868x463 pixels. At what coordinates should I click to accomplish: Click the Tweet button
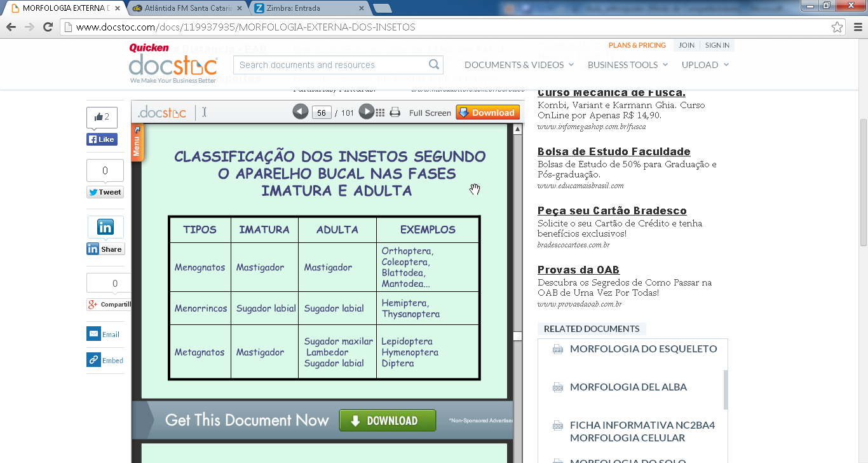pos(105,192)
